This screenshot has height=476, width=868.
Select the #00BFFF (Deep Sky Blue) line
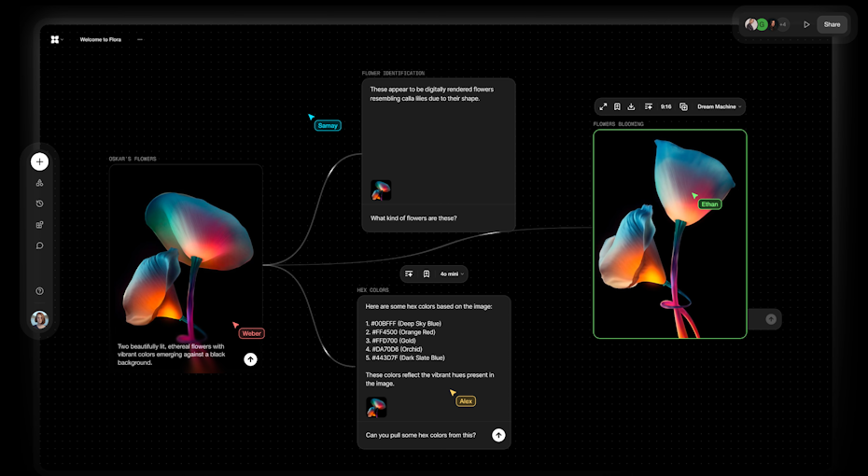coord(403,323)
